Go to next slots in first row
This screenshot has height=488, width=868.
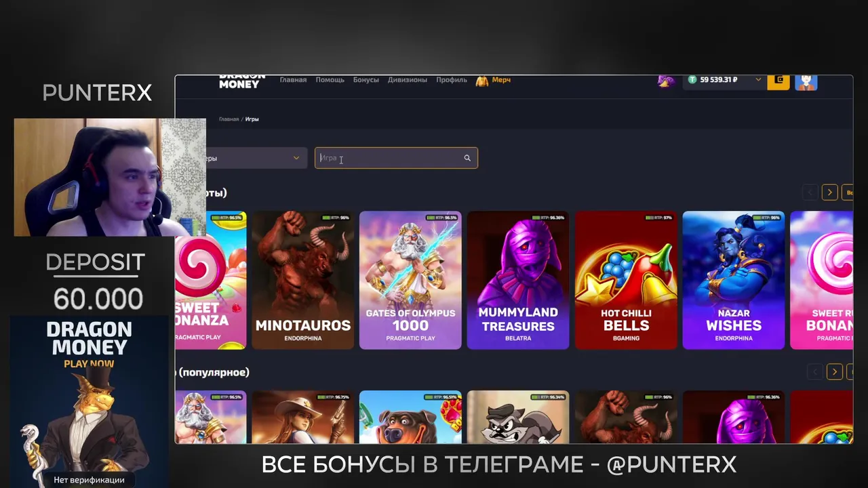[829, 192]
